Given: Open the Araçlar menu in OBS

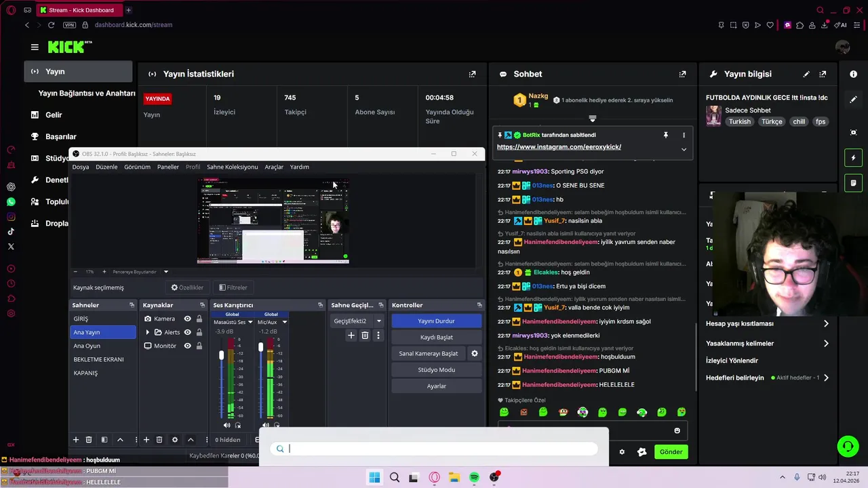Looking at the screenshot, I should (x=274, y=167).
